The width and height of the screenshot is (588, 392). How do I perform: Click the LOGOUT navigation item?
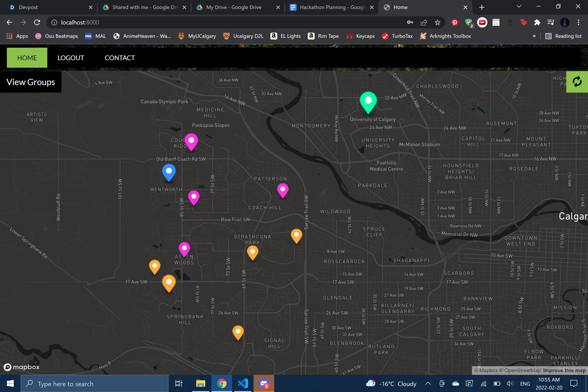pyautogui.click(x=70, y=58)
